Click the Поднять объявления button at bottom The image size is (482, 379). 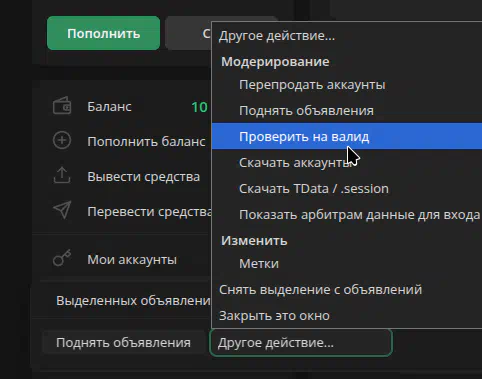tap(123, 343)
